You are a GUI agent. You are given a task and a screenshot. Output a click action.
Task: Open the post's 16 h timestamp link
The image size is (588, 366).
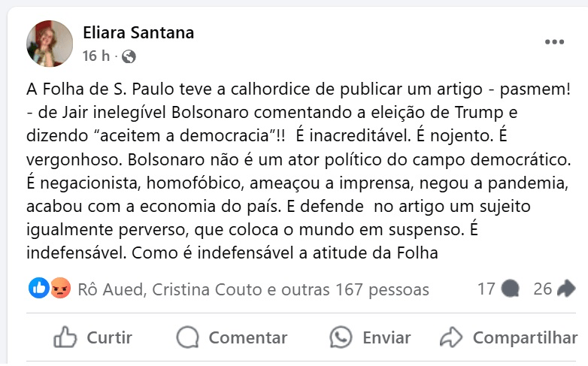(x=95, y=56)
